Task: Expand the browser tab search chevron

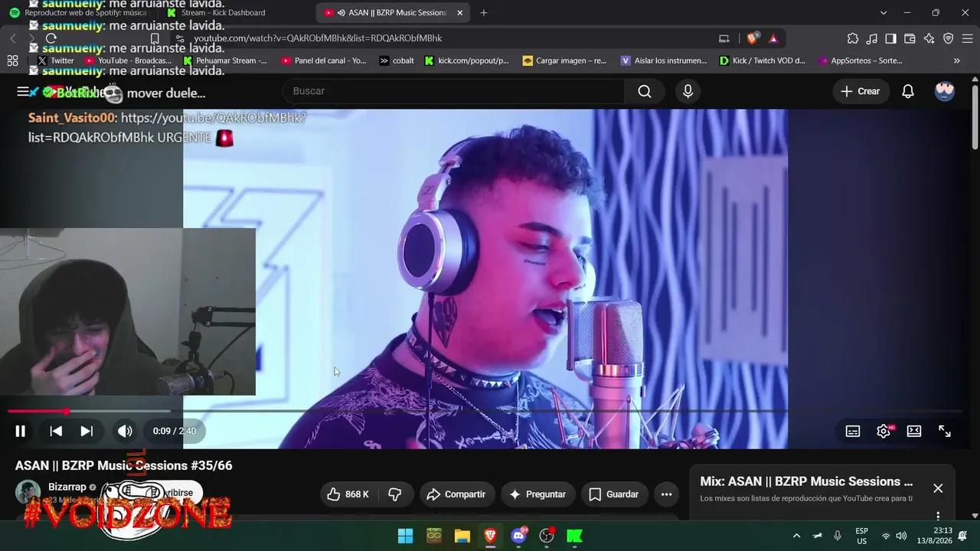Action: point(884,13)
